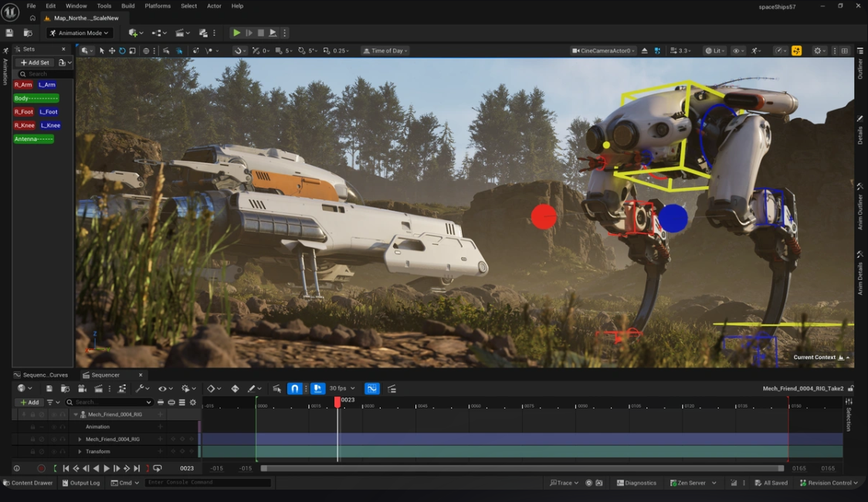
Task: Open the 30 fps frame rate dropdown
Action: tap(342, 388)
